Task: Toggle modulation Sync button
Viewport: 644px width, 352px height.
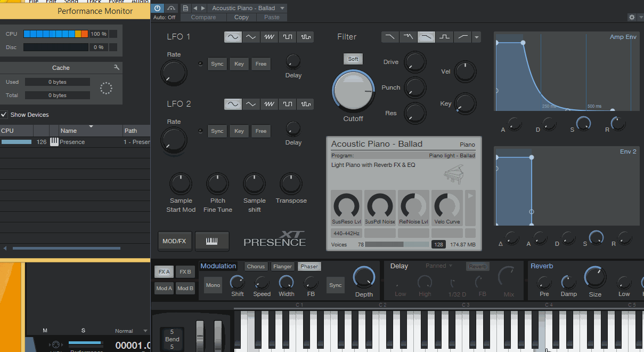Action: coord(336,285)
